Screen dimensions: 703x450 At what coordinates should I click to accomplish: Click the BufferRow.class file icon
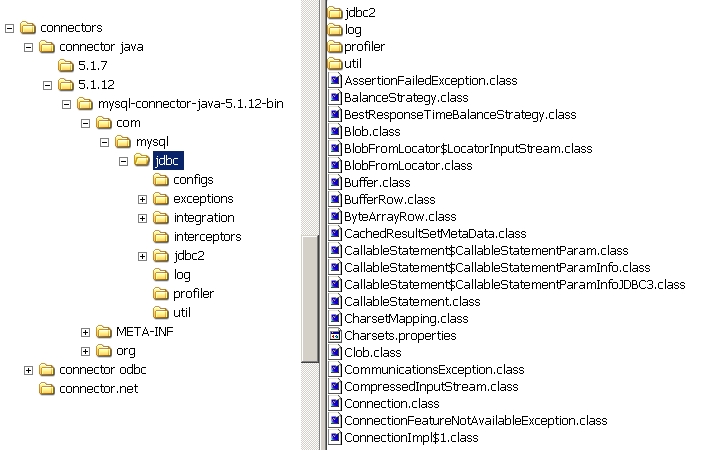pyautogui.click(x=335, y=200)
